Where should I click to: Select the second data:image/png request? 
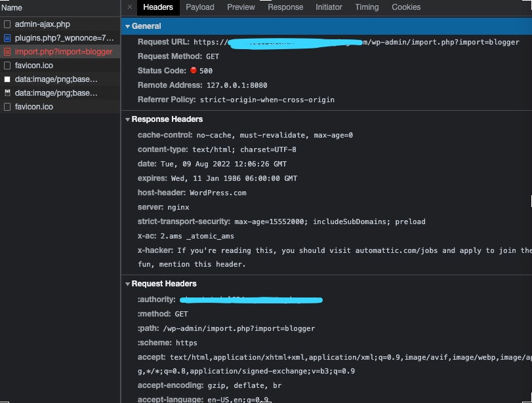[x=60, y=93]
